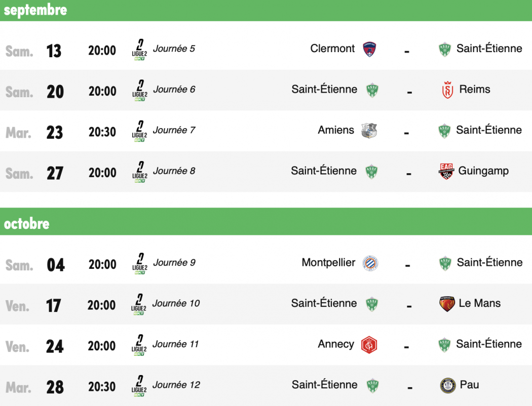
Task: Click the Reims club crest
Action: tap(447, 90)
